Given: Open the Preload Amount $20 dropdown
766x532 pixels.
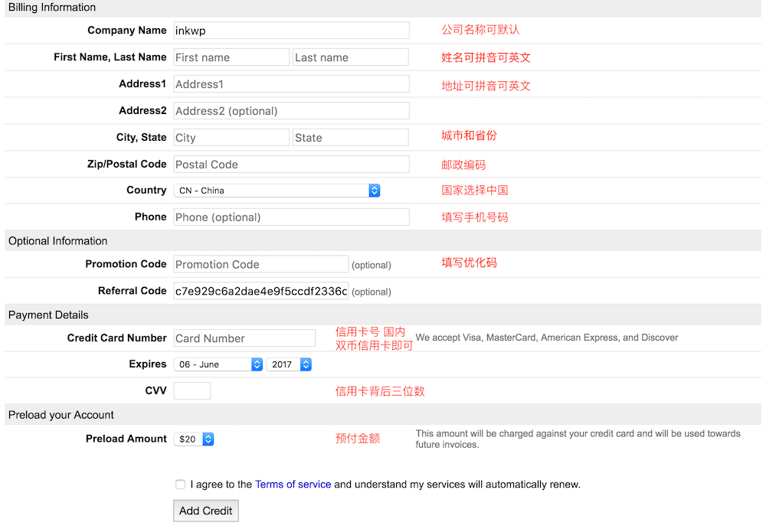Looking at the screenshot, I should pos(194,439).
